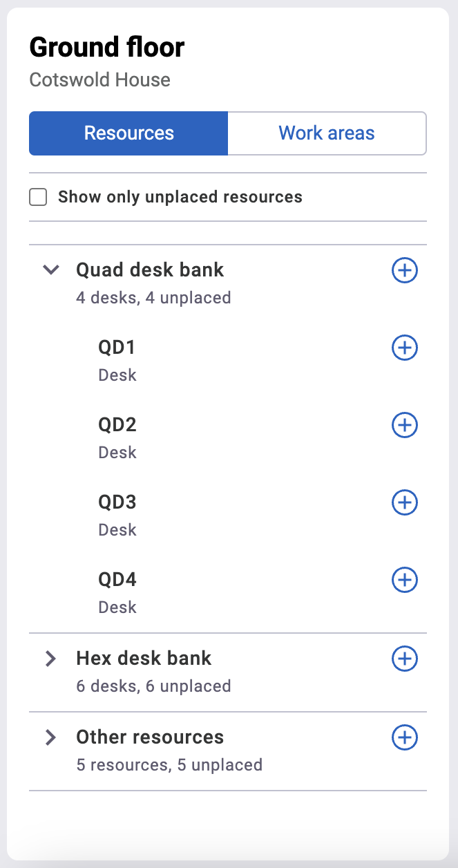Screen dimensions: 458x868
Task: Click the Show only unplaced resources label
Action: [180, 197]
